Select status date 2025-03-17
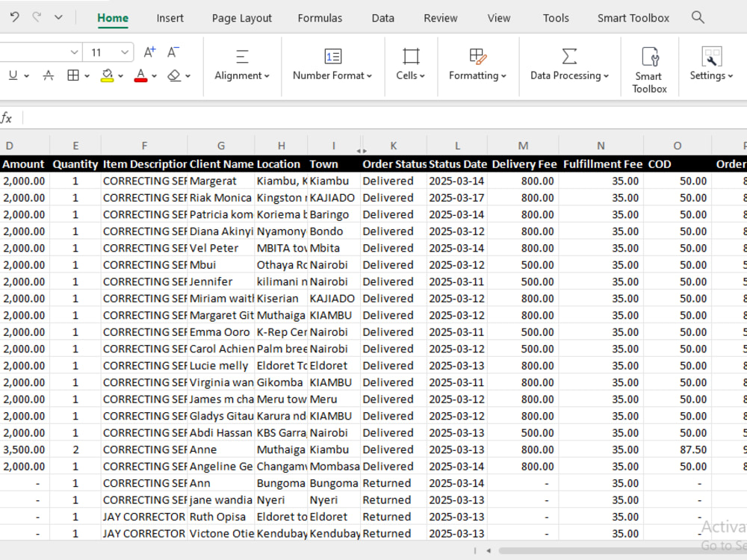The height and width of the screenshot is (560, 747). click(457, 198)
